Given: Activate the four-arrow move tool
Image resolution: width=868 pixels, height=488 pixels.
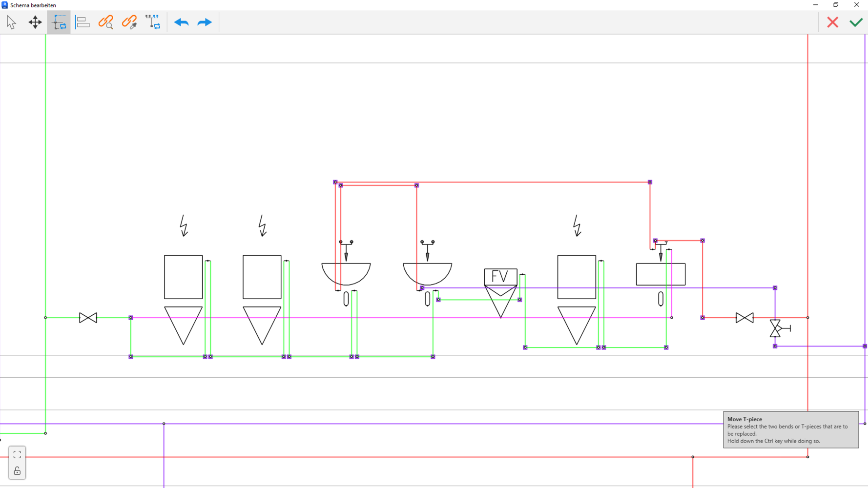Looking at the screenshot, I should 35,22.
